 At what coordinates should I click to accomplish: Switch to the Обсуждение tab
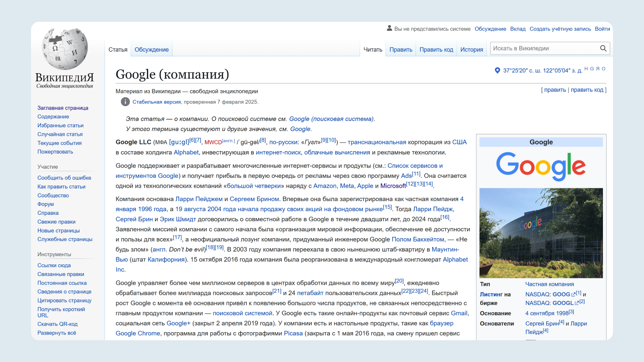(x=151, y=49)
